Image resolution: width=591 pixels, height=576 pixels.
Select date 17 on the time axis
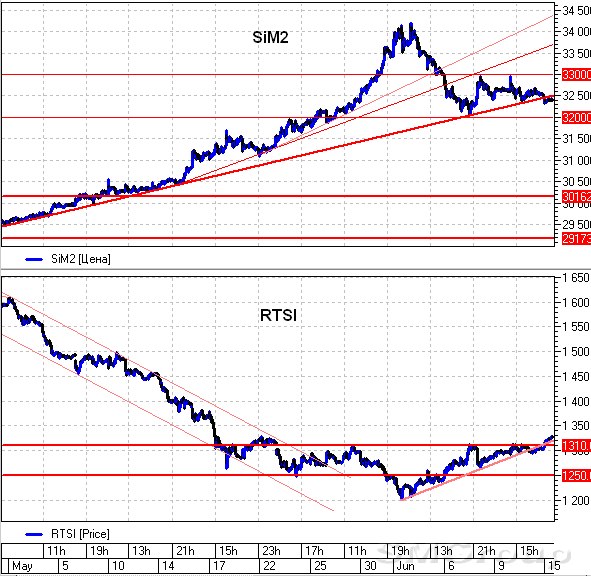click(x=219, y=566)
